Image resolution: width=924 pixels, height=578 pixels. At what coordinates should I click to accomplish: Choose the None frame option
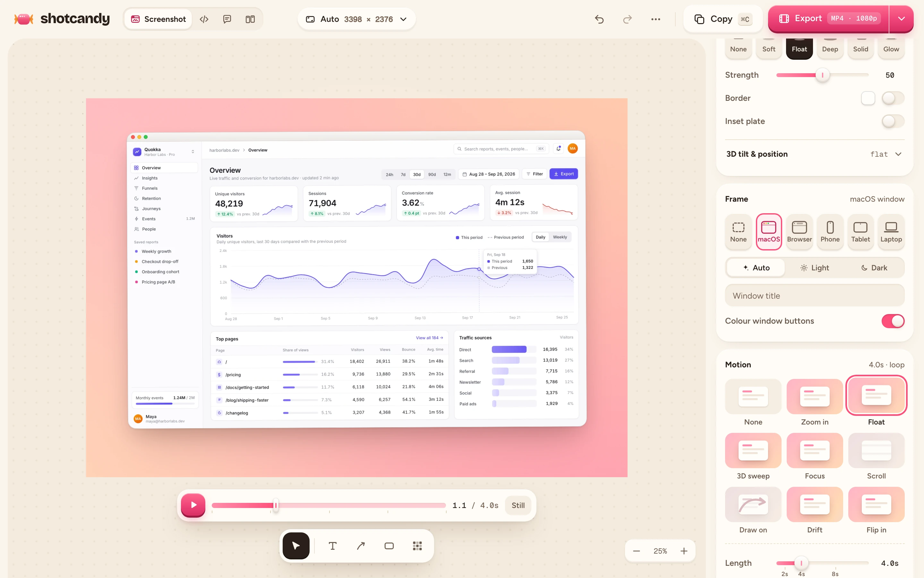(739, 232)
